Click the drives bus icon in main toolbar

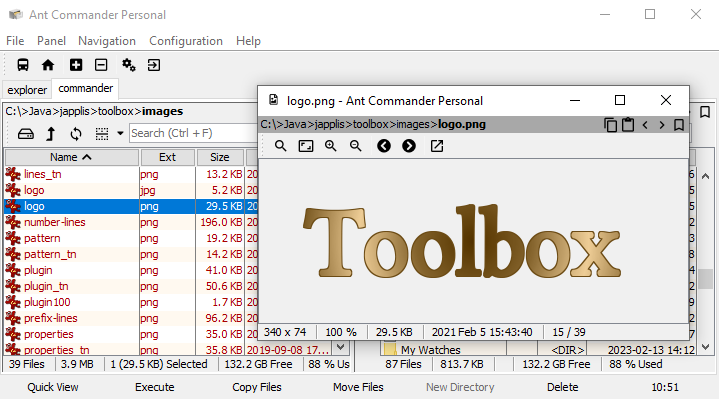(x=23, y=65)
